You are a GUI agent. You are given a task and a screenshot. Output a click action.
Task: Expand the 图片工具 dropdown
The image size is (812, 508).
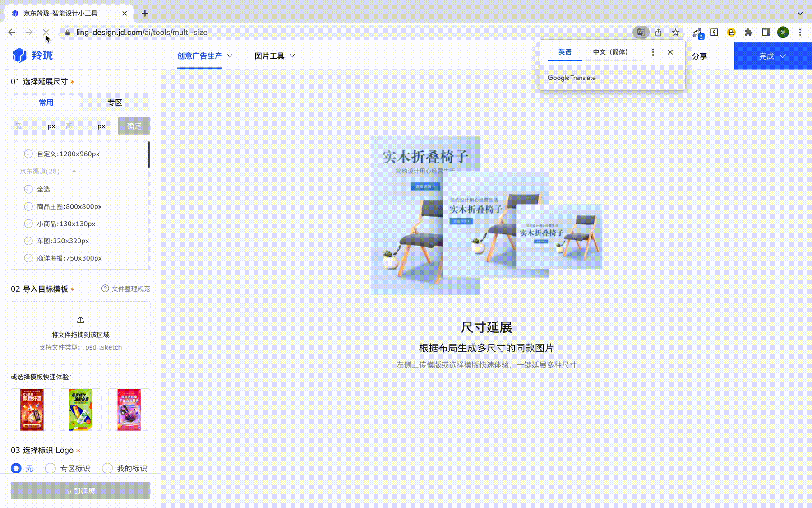[274, 56]
